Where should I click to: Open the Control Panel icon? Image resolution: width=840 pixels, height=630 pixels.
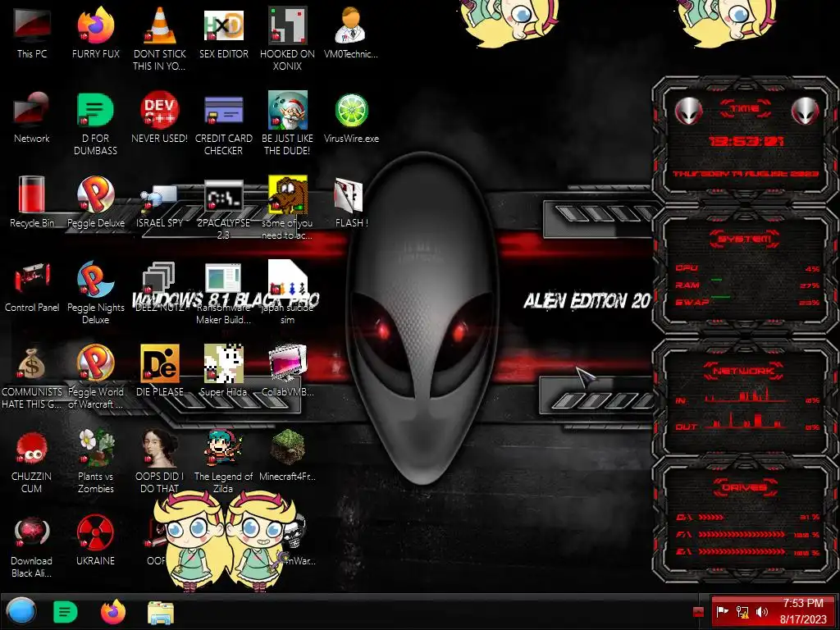(32, 286)
